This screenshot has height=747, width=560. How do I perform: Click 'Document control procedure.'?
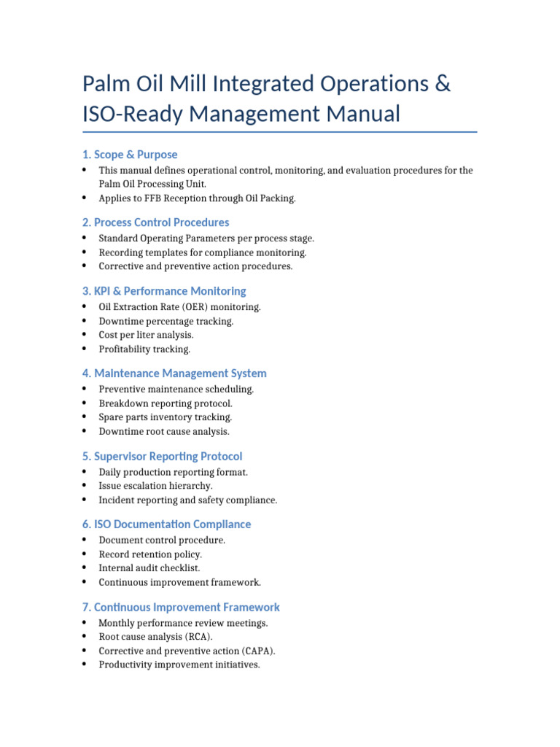162,541
